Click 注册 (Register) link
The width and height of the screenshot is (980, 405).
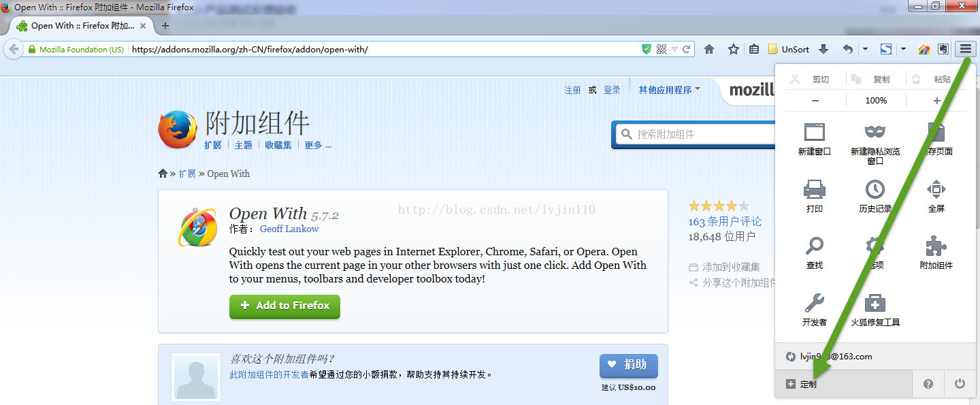click(x=572, y=90)
